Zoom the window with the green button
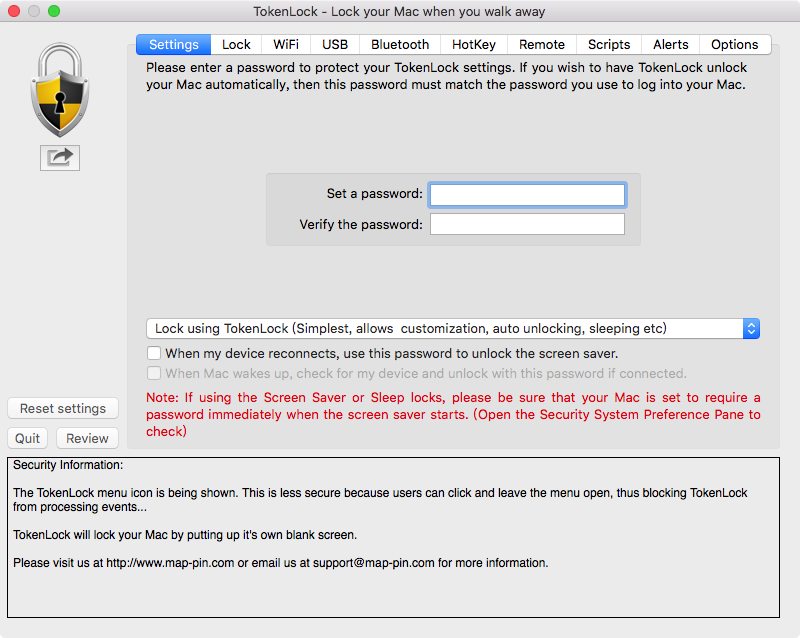The height and width of the screenshot is (638, 800). [x=54, y=11]
